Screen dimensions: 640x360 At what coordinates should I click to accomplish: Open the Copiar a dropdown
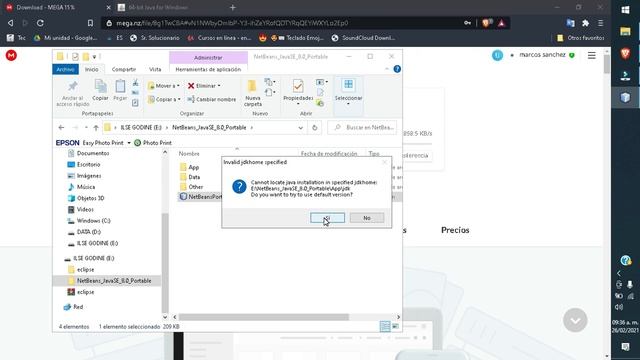pos(164,99)
